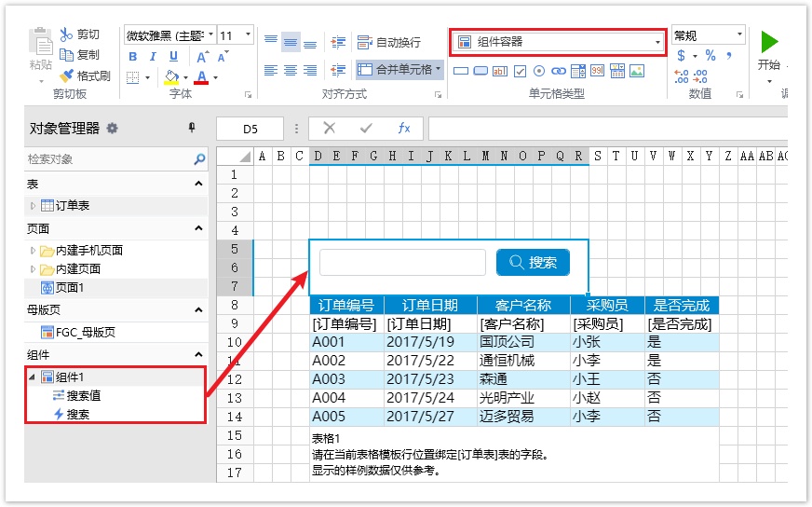Align text right
812x507 pixels.
tap(310, 70)
